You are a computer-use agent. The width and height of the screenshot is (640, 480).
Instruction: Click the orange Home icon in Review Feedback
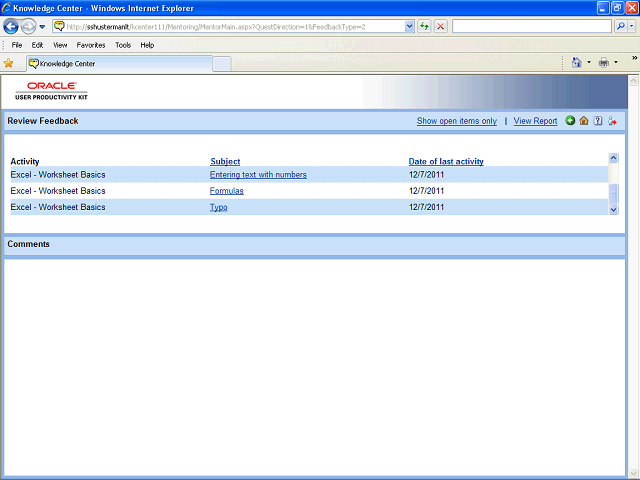pos(584,120)
